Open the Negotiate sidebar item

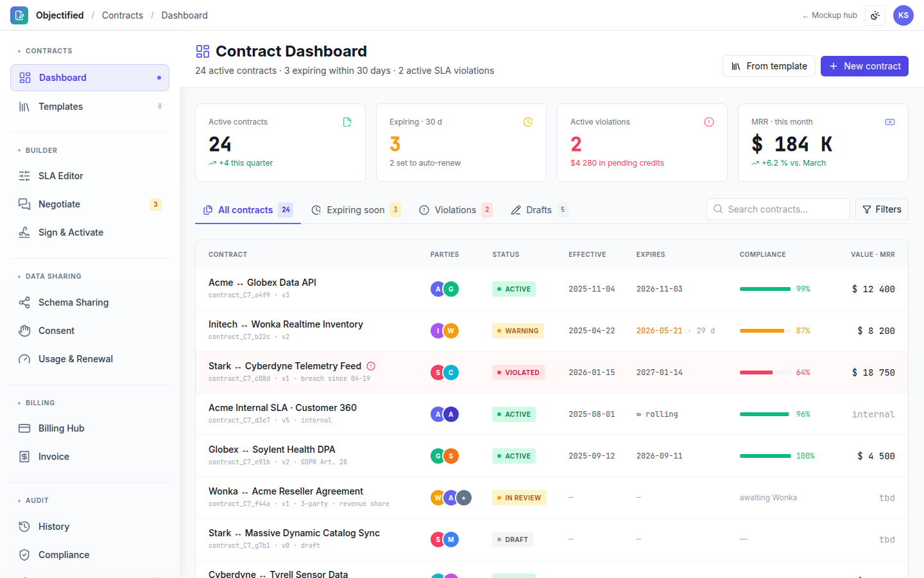[90, 204]
